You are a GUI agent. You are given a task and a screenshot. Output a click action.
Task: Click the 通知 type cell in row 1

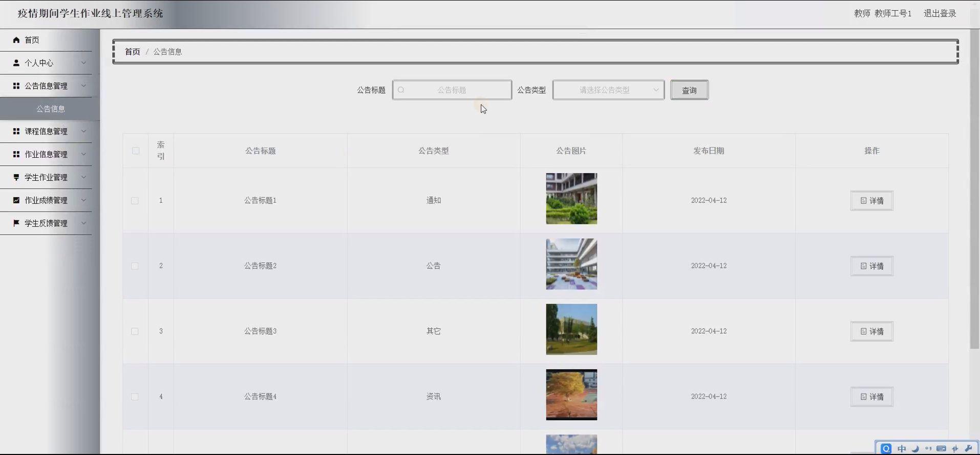click(434, 201)
